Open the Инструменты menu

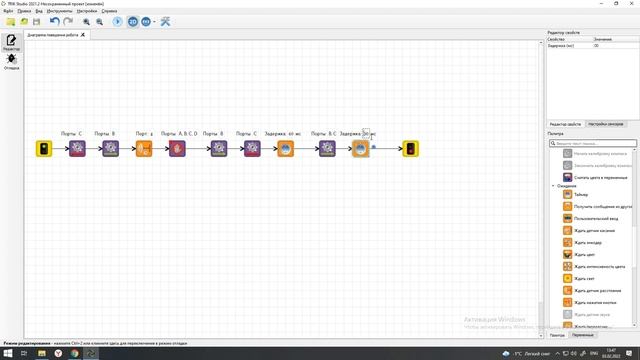tap(60, 11)
